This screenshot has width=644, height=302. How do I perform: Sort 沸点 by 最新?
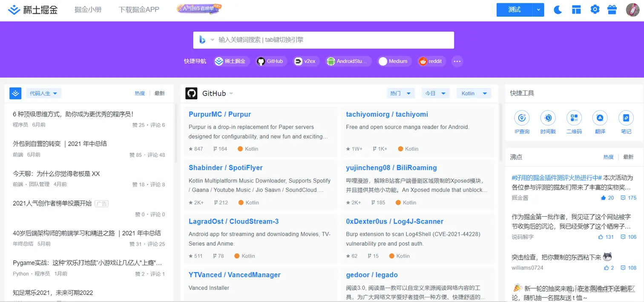tap(628, 157)
